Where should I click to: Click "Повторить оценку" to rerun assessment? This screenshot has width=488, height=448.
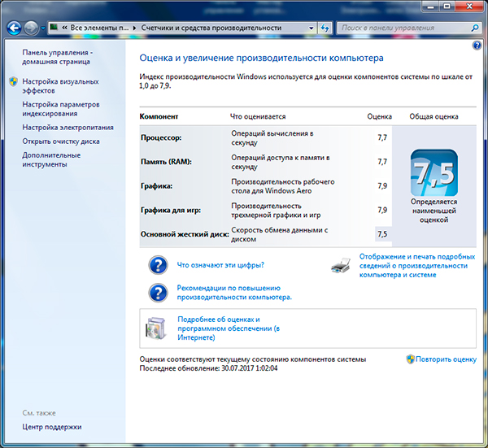[x=446, y=359]
